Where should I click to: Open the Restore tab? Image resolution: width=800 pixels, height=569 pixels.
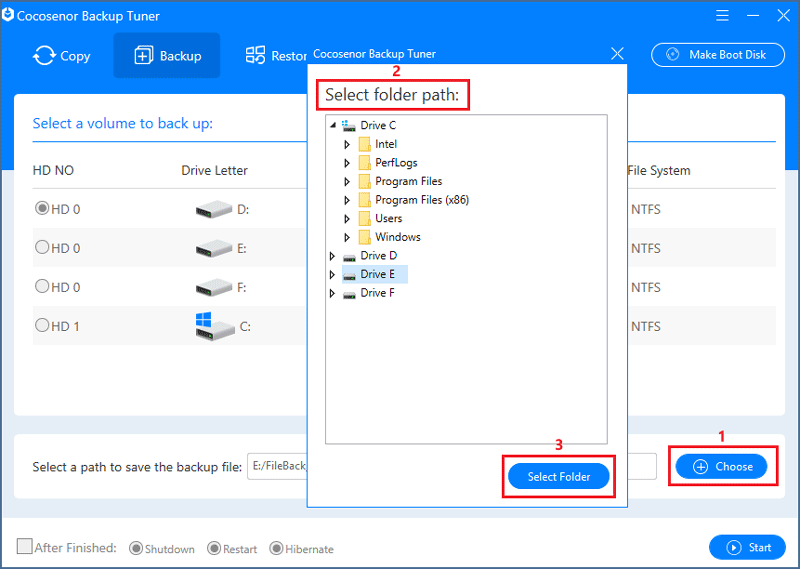(276, 56)
